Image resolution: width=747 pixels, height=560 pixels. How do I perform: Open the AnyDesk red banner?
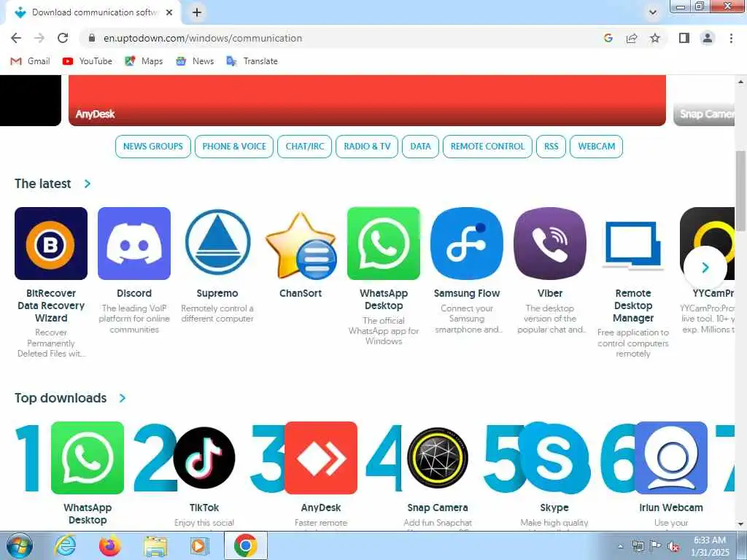pyautogui.click(x=368, y=101)
